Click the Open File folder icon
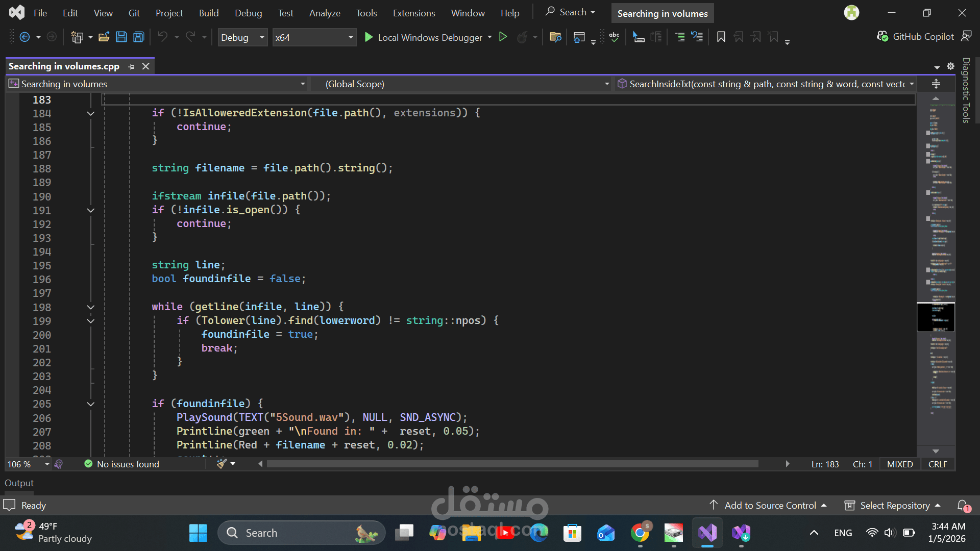980x551 pixels. [104, 37]
